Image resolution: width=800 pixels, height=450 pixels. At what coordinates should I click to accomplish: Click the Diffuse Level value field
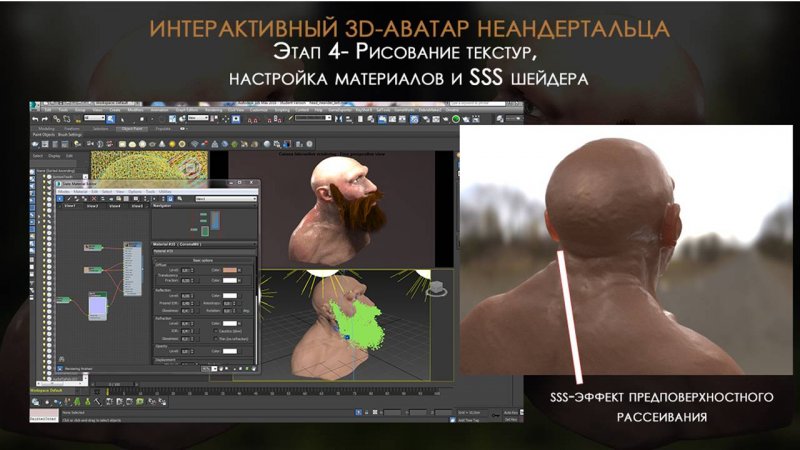pyautogui.click(x=186, y=270)
